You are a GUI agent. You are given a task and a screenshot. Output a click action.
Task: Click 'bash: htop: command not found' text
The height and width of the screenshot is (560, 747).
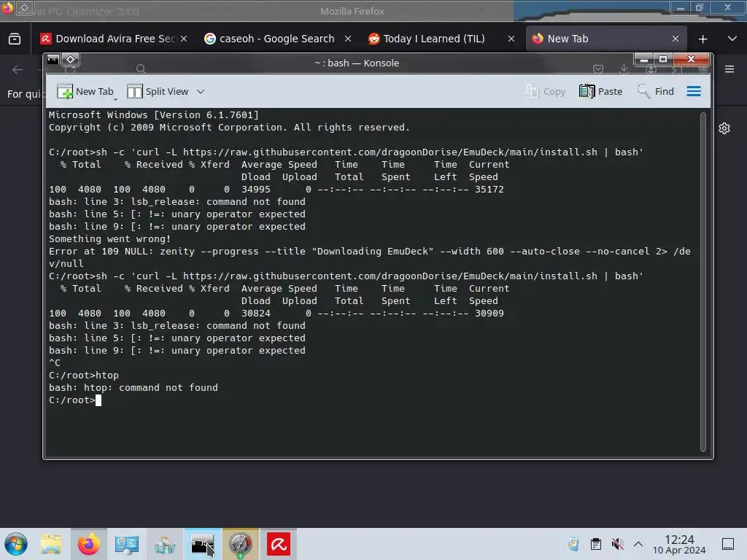point(133,388)
